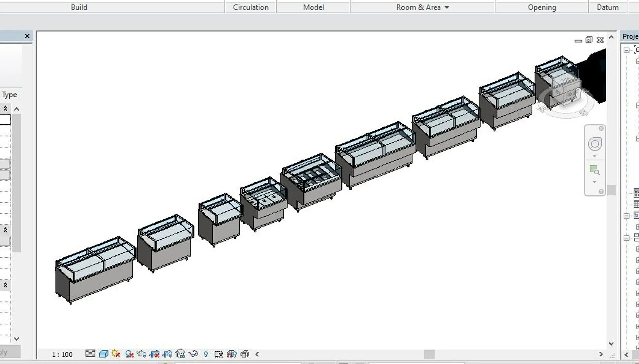
Task: Toggle the Sun Path off icon
Action: click(x=116, y=354)
